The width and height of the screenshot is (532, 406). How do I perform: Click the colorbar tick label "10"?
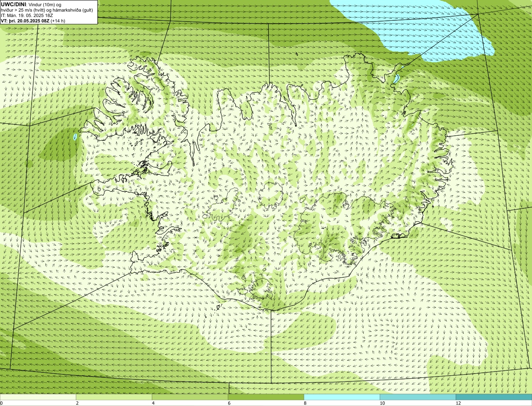(382, 403)
